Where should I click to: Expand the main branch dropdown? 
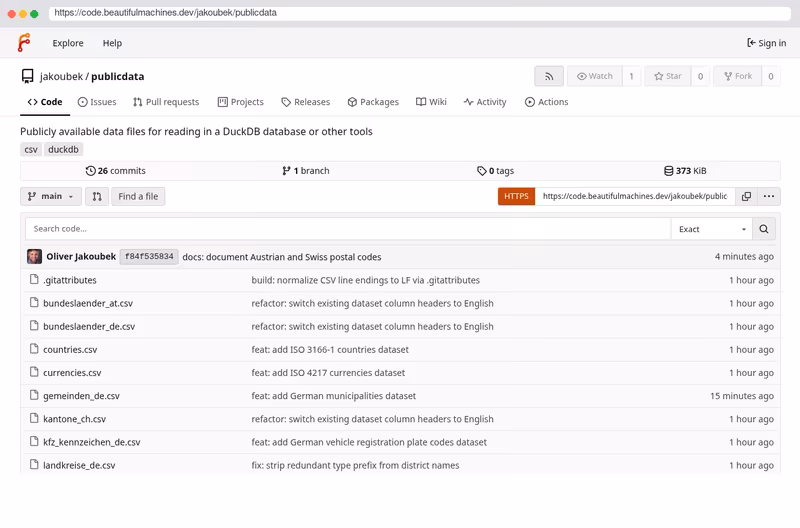pos(51,196)
